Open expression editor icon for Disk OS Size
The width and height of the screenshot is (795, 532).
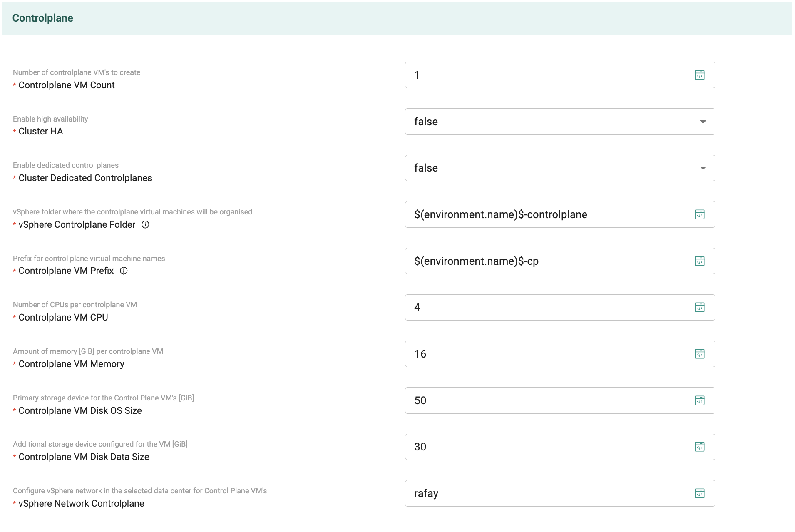point(699,400)
